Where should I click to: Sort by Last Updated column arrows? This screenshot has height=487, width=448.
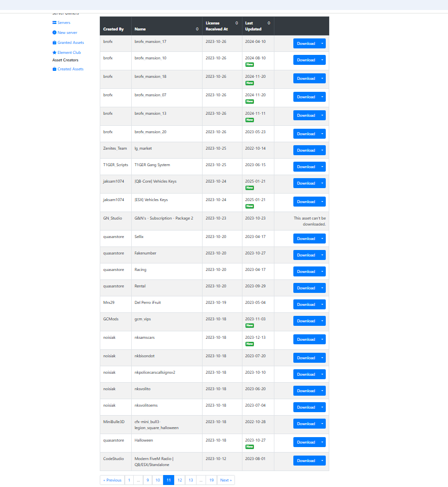pos(269,23)
